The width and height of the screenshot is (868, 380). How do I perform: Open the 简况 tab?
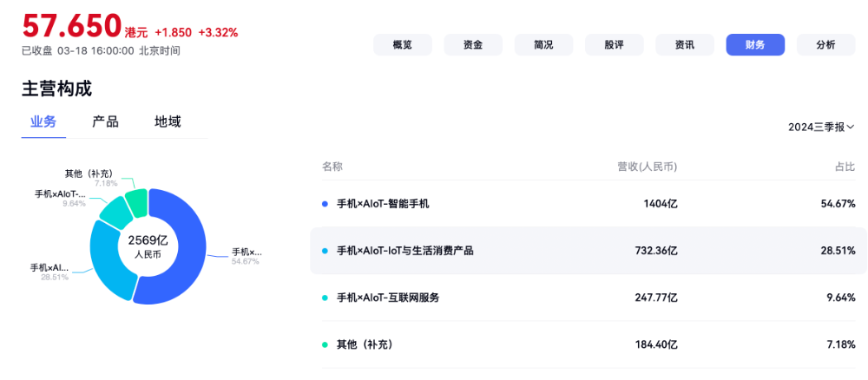(x=543, y=45)
